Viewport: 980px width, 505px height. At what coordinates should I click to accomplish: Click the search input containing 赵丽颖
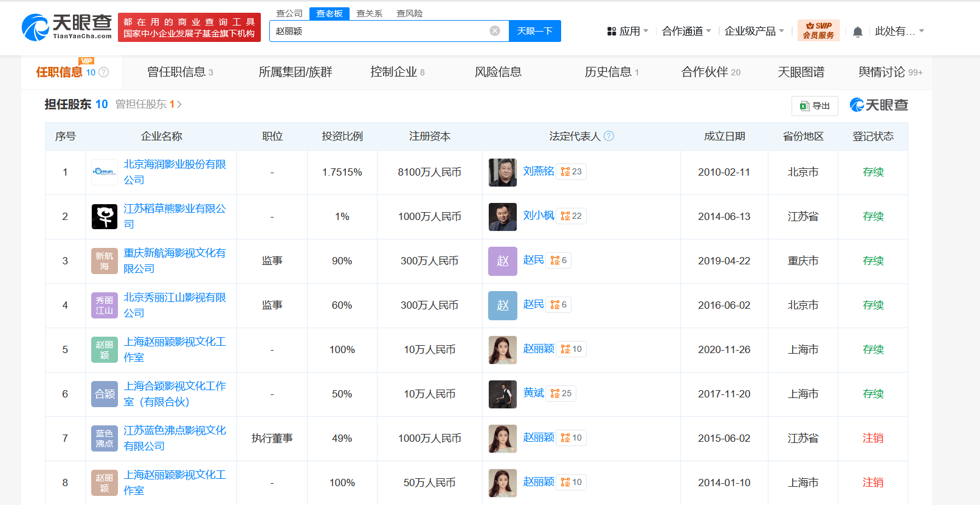point(377,31)
